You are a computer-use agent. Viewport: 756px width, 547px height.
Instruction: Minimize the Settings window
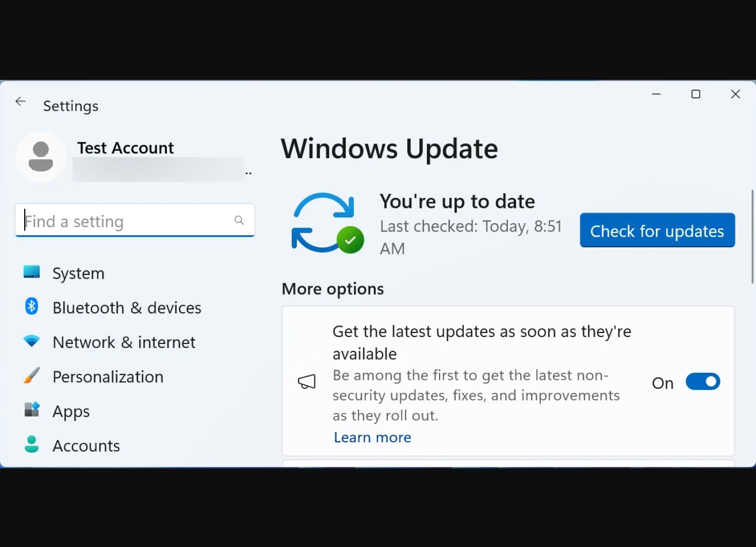pos(656,94)
